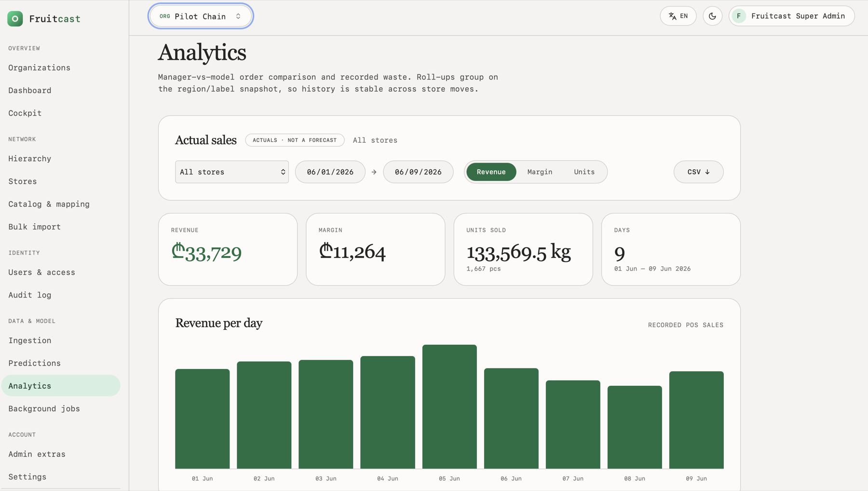The image size is (868, 491).
Task: Open the Stores section
Action: point(61,181)
